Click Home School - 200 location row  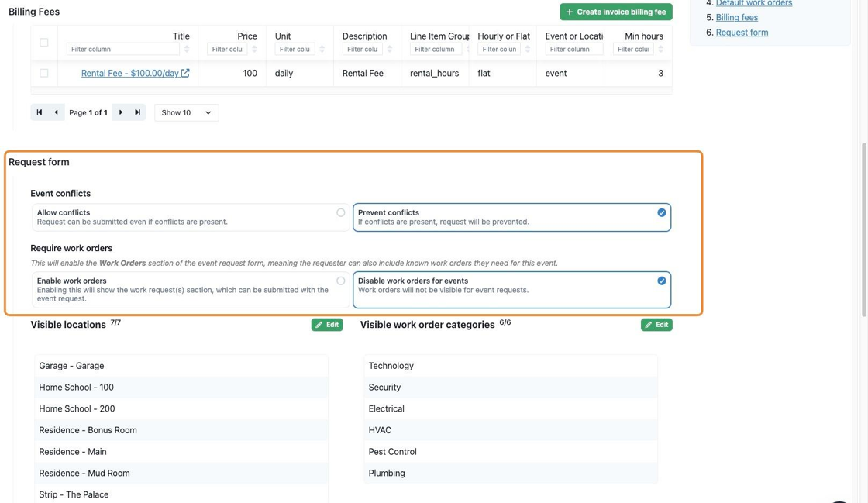pyautogui.click(x=181, y=409)
